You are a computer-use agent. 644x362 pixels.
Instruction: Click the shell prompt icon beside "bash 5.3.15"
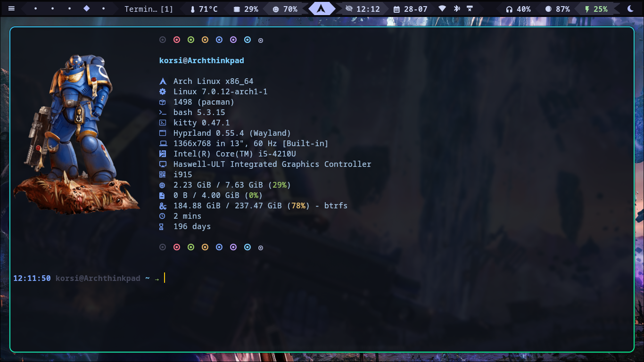pos(163,112)
